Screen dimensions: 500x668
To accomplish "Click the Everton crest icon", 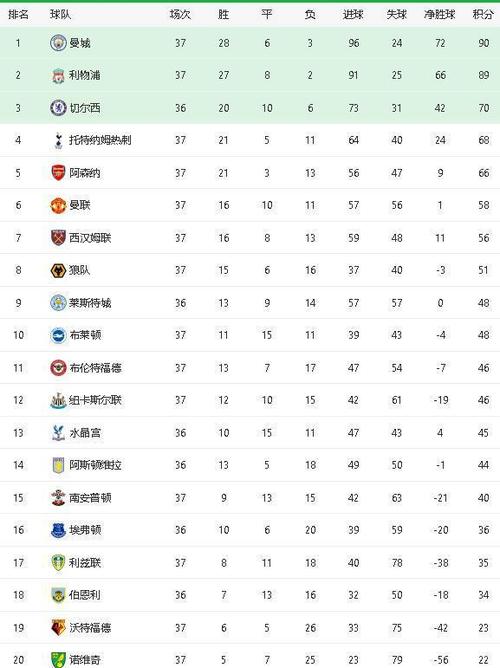I will (x=58, y=530).
